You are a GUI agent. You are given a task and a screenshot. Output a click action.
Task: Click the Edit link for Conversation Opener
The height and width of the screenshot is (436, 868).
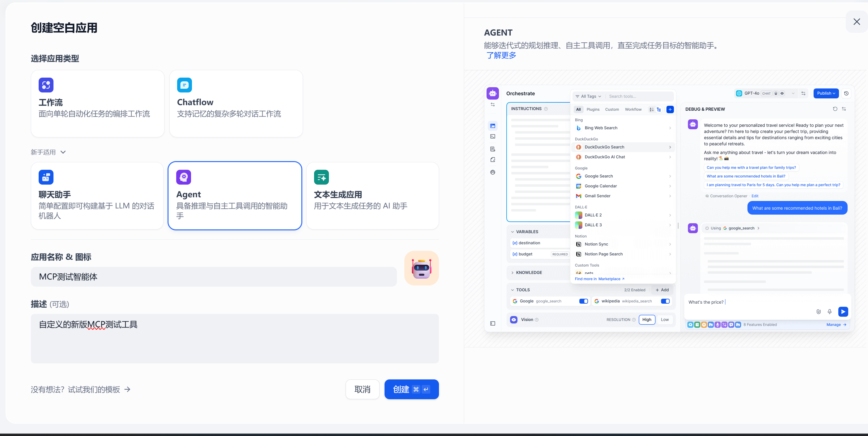(755, 196)
